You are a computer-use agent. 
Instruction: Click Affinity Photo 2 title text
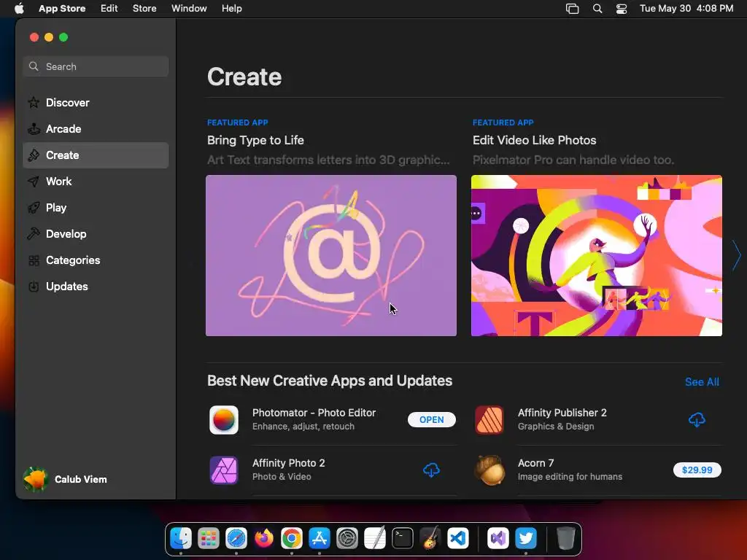(288, 463)
